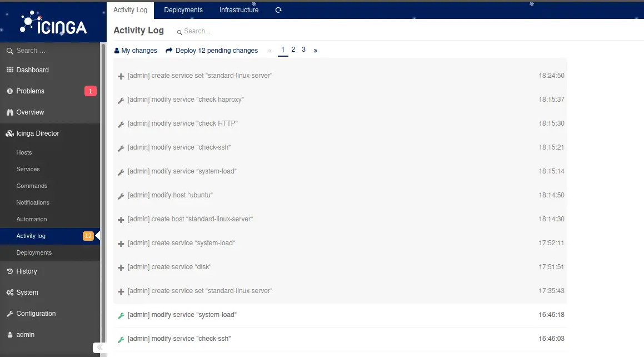Click wrench icon beside modify host "ubuntu"

click(121, 196)
